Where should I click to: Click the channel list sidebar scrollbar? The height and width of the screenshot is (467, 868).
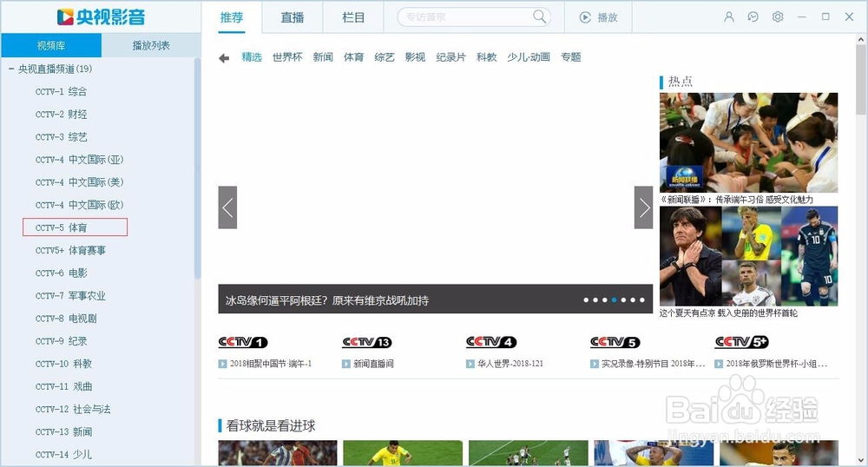(198, 168)
